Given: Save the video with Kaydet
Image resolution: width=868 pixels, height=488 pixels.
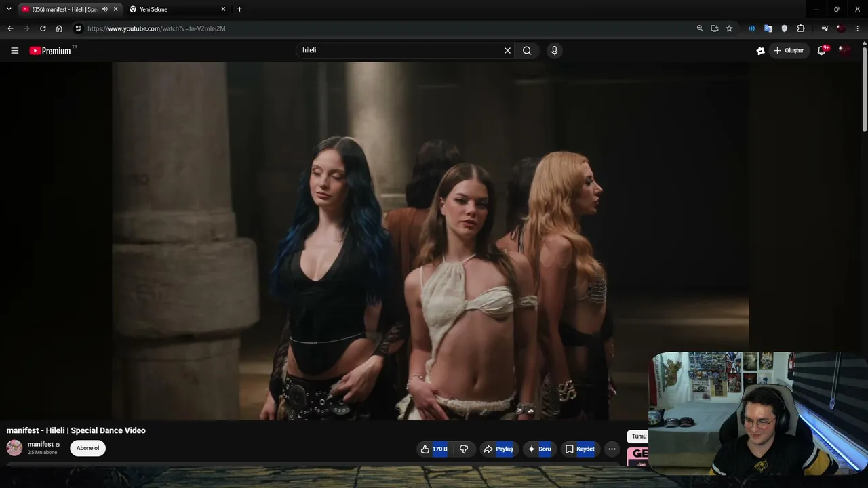Looking at the screenshot, I should pyautogui.click(x=580, y=449).
